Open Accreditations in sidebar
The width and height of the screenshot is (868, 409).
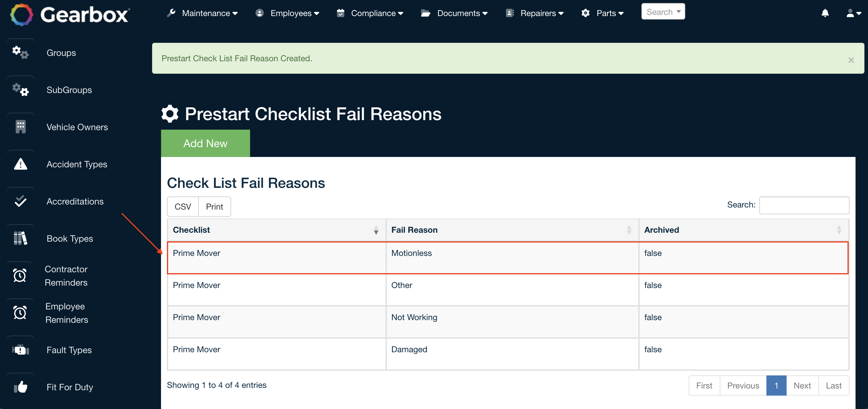tap(75, 201)
